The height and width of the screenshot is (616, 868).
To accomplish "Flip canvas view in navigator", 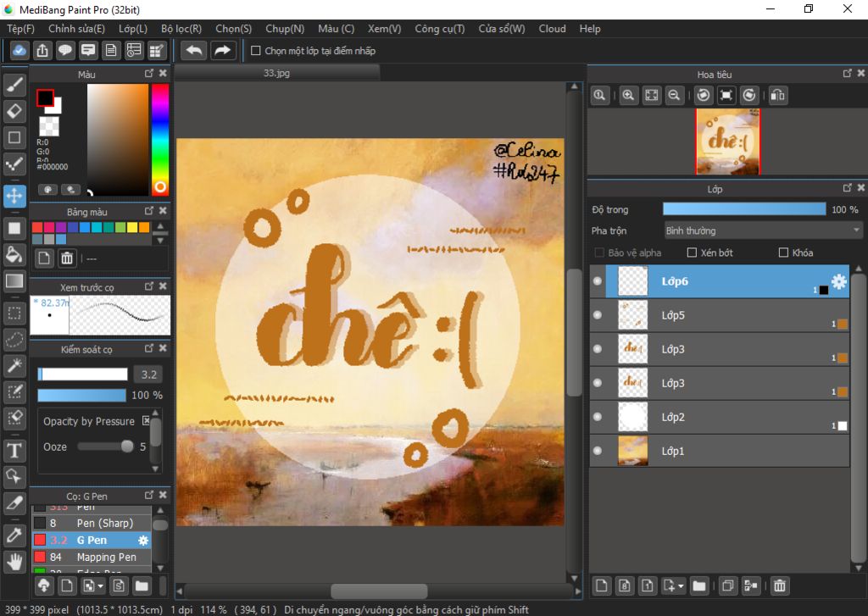I will (x=778, y=95).
